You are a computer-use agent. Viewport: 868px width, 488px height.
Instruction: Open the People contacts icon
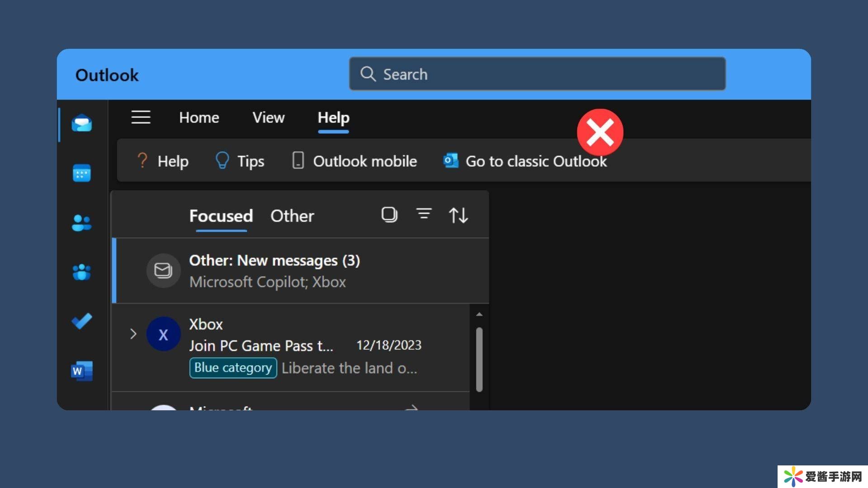click(x=82, y=223)
